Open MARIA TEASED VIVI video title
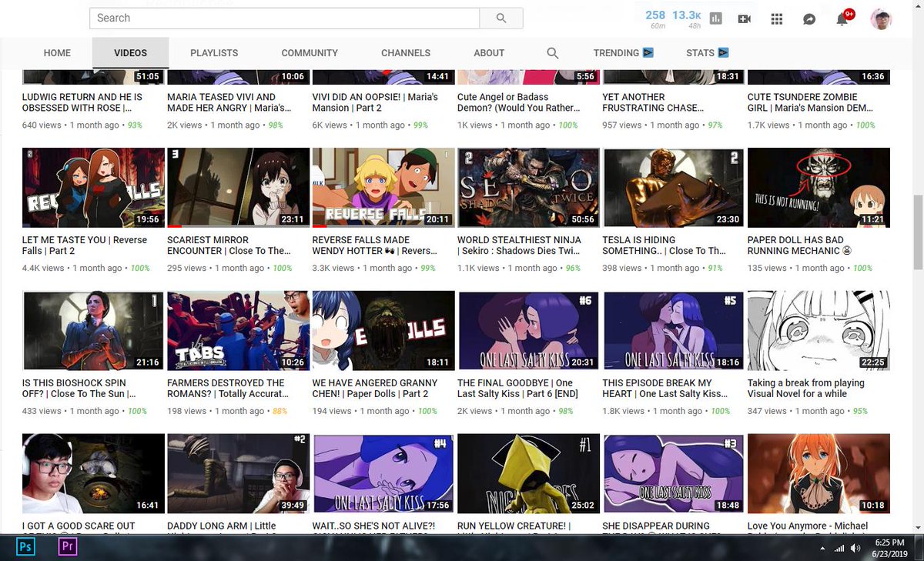The width and height of the screenshot is (924, 561). (x=229, y=102)
